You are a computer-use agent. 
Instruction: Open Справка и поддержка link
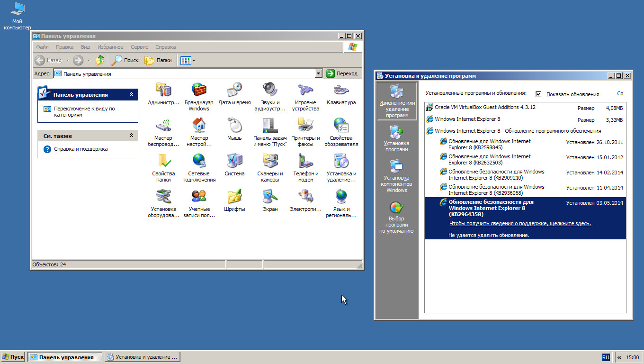pos(80,149)
